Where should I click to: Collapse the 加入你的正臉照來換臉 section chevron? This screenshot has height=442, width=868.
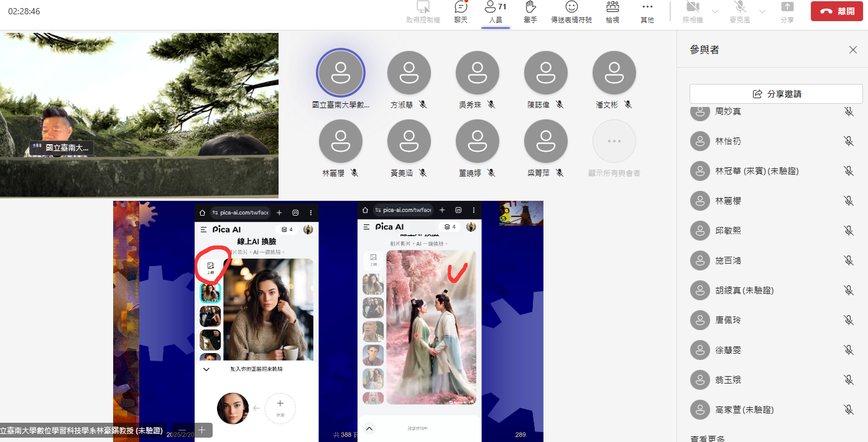(206, 369)
